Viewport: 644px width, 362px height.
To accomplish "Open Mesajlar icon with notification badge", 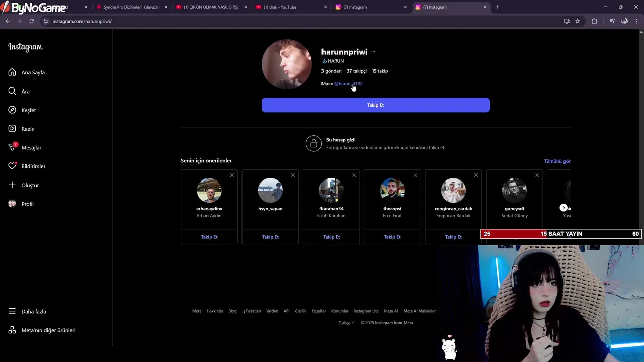I will click(12, 147).
